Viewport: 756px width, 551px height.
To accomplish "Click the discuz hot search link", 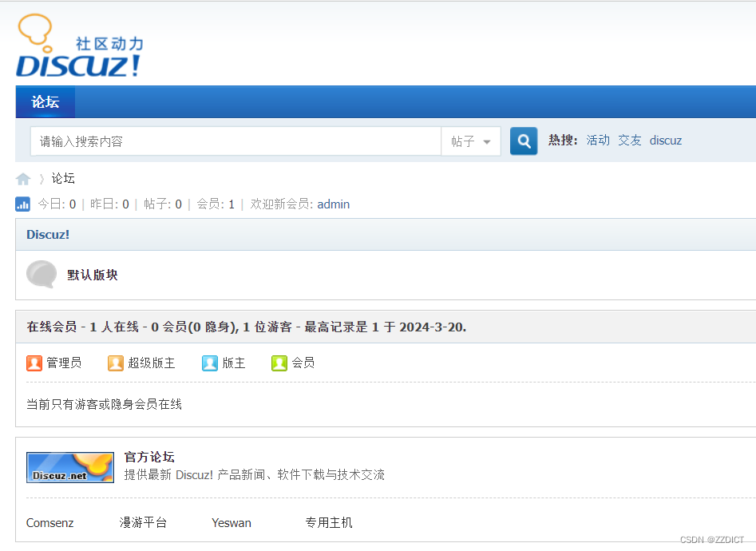I will pos(665,141).
